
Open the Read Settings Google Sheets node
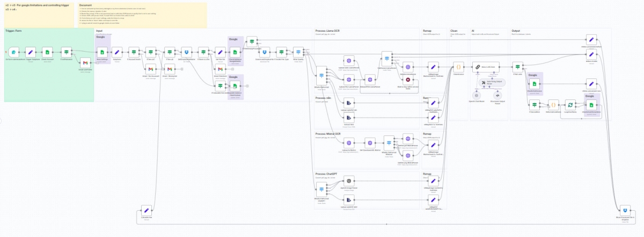pyautogui.click(x=102, y=52)
